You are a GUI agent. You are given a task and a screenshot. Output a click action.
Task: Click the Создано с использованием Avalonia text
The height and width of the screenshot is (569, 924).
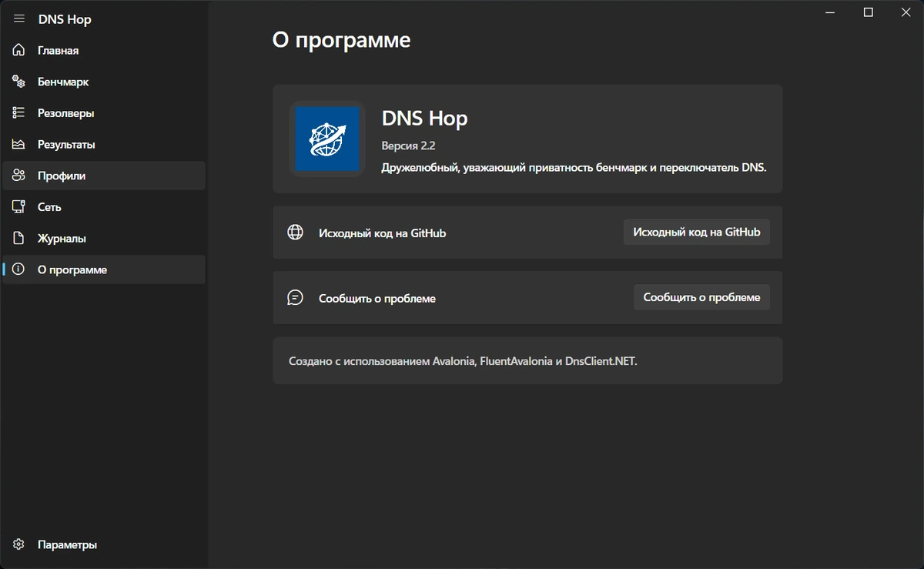point(463,360)
